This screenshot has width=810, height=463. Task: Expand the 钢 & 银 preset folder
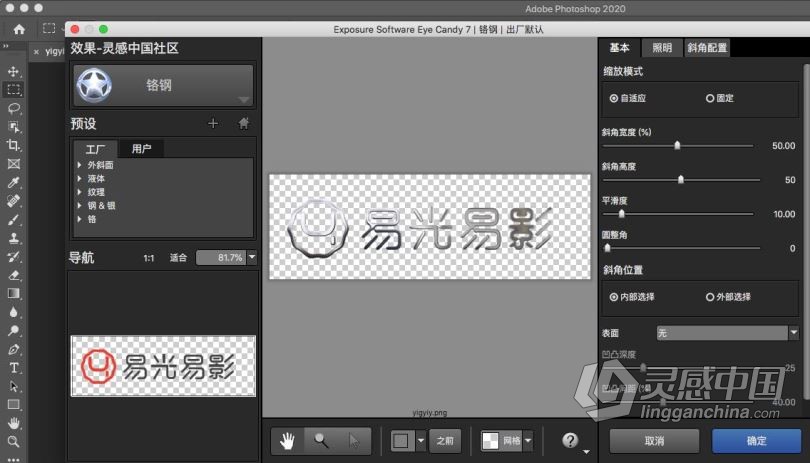pyautogui.click(x=80, y=205)
